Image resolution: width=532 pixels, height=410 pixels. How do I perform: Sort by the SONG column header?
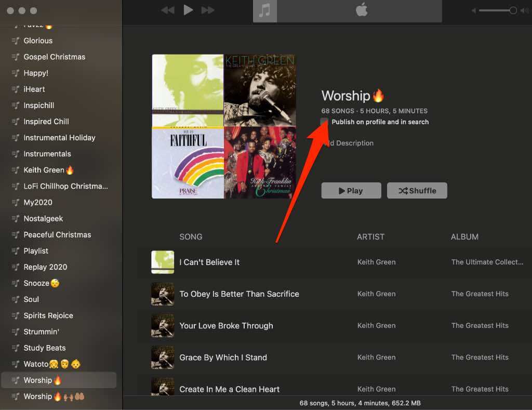(191, 237)
